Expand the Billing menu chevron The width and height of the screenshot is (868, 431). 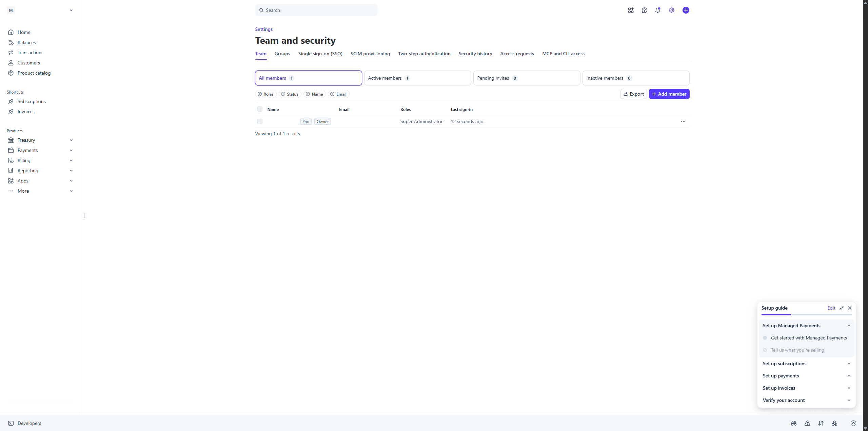point(71,160)
